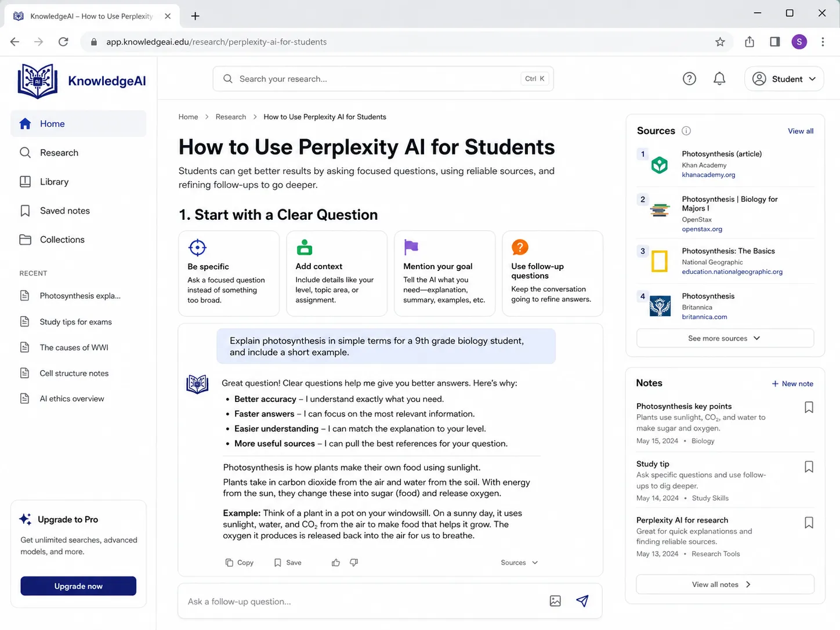Send the follow-up question
Image resolution: width=840 pixels, height=630 pixels.
click(x=582, y=601)
